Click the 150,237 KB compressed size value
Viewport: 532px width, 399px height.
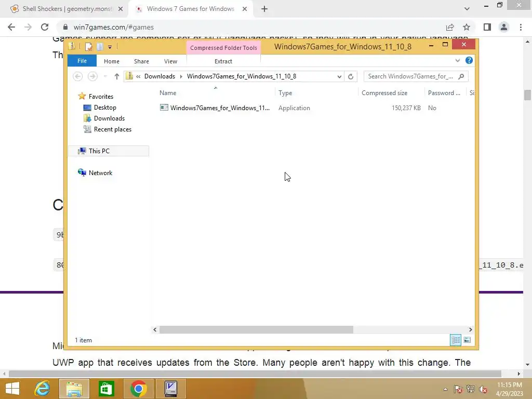(x=406, y=108)
